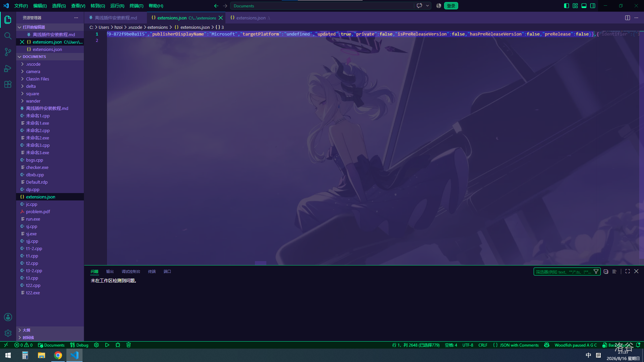
Task: Collapse the open editors (打开的编辑器) section
Action: point(50,27)
